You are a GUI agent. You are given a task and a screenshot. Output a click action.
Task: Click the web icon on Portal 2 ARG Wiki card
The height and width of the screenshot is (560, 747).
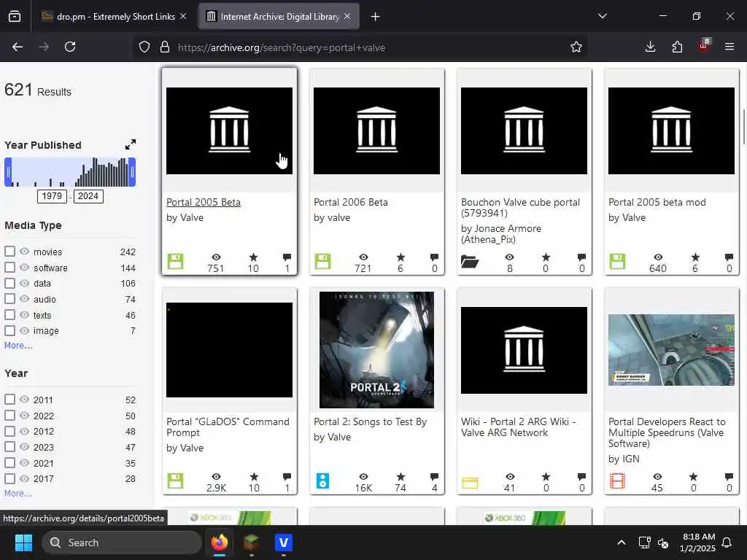point(470,483)
